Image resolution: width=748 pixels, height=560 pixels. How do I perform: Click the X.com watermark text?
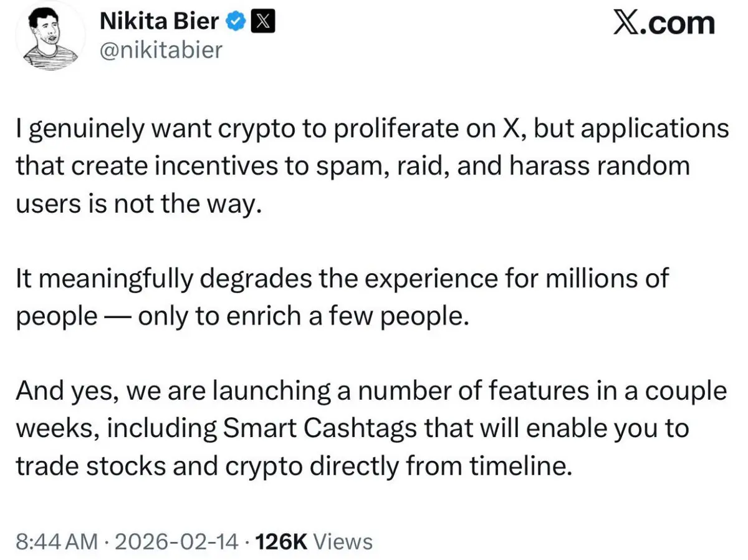coord(663,24)
